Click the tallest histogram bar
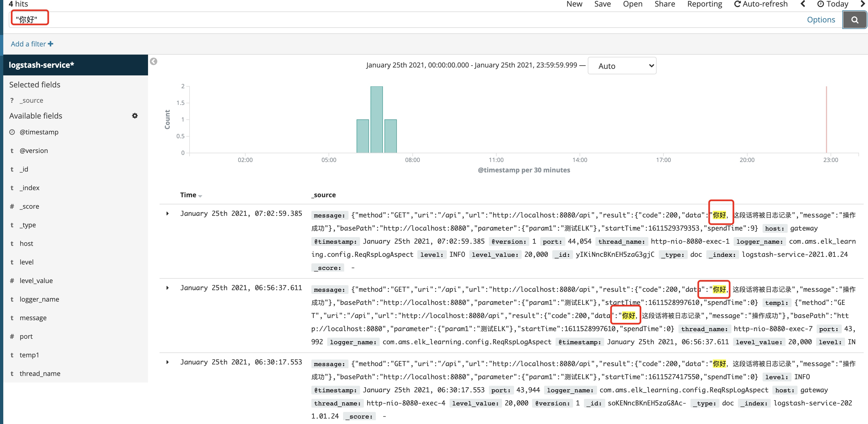Image resolution: width=868 pixels, height=424 pixels. point(376,120)
